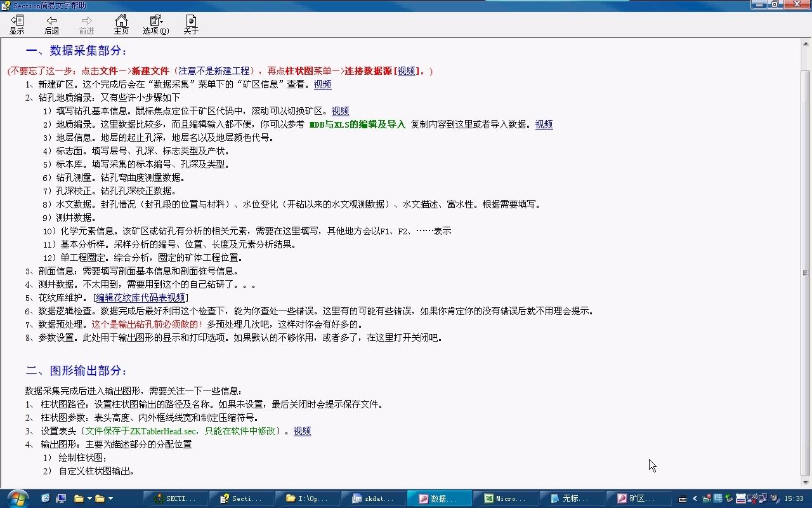Open the red 视频 link after 连接数据源
This screenshot has height=508, width=812.
pyautogui.click(x=407, y=71)
